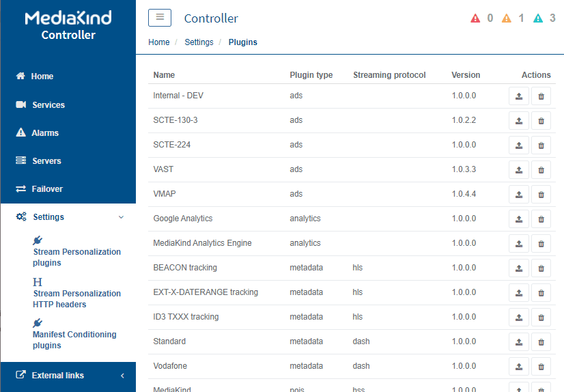Select the MediaKind Analytics Engine name cell

tap(202, 242)
